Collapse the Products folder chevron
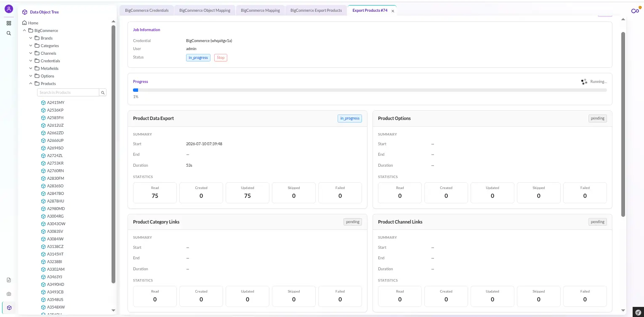Image resolution: width=644 pixels, height=317 pixels. 31,83
